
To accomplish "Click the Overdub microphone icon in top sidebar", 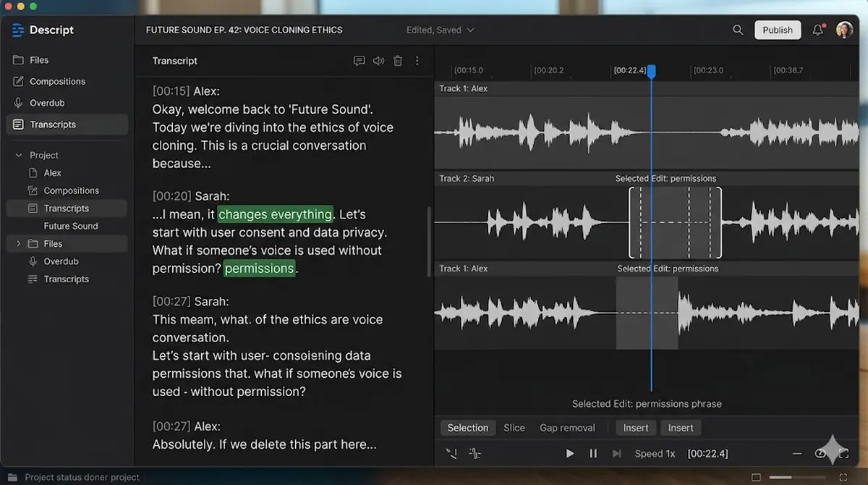I will click(18, 103).
